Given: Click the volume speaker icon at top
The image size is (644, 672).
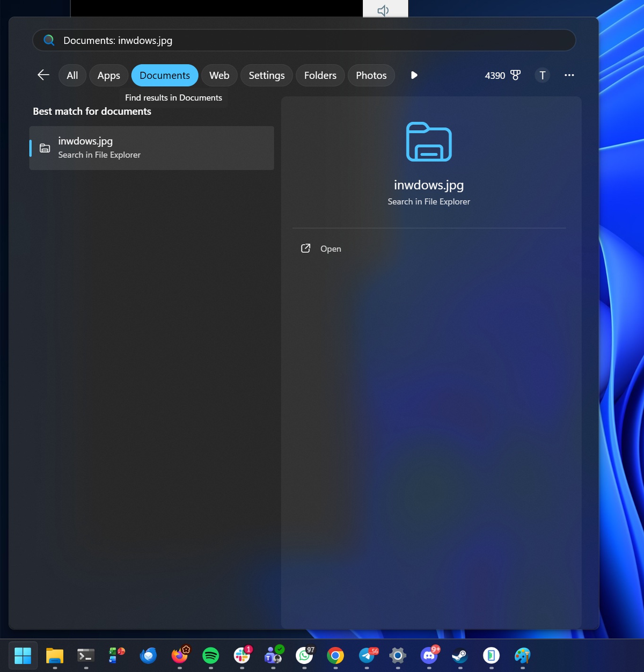Looking at the screenshot, I should pos(383,10).
